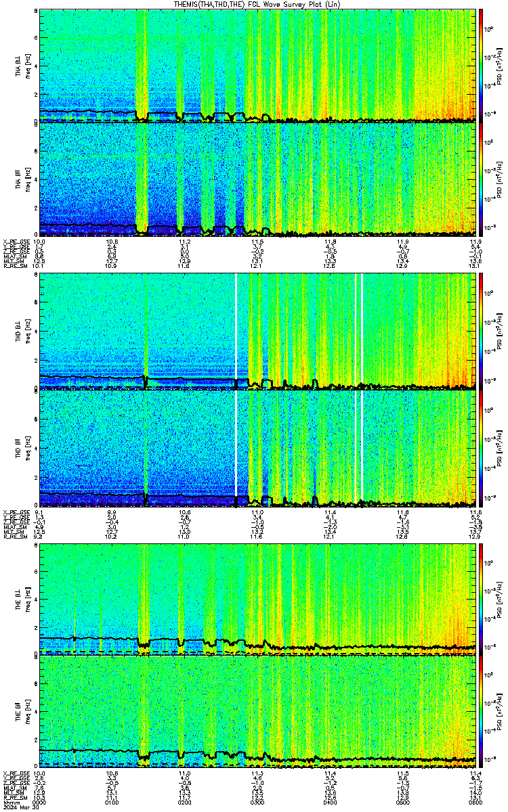
Task: Click the color bar beside the THA B-parallel panel
Action: pyautogui.click(x=480, y=180)
